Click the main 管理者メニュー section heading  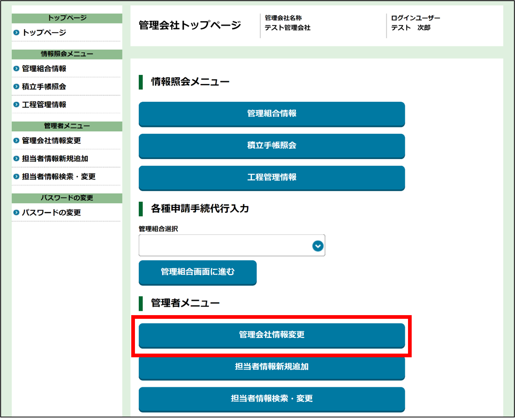(x=185, y=303)
